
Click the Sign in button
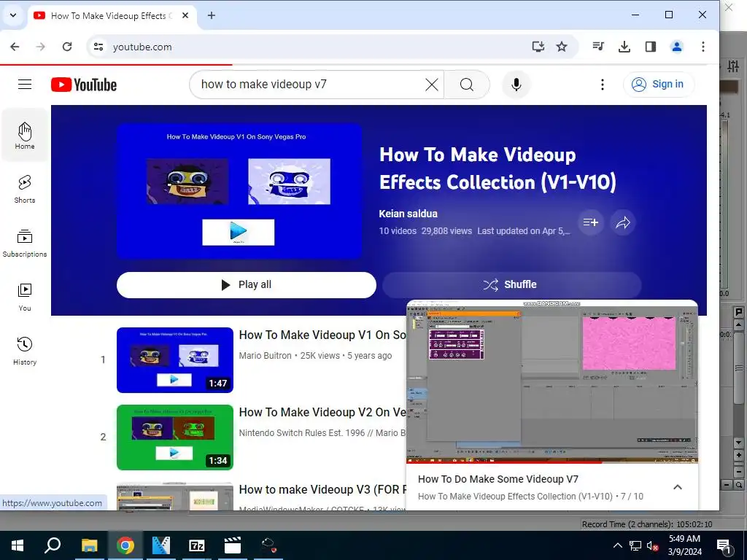coord(658,85)
